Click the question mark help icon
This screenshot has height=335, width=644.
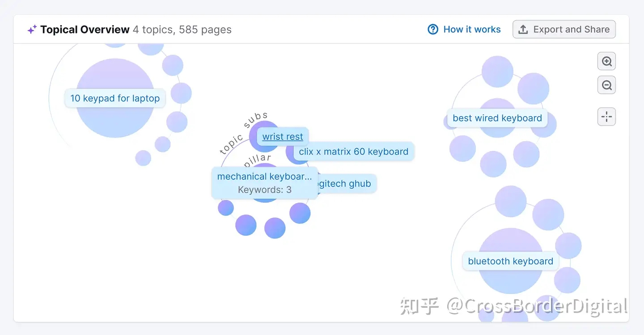click(433, 29)
